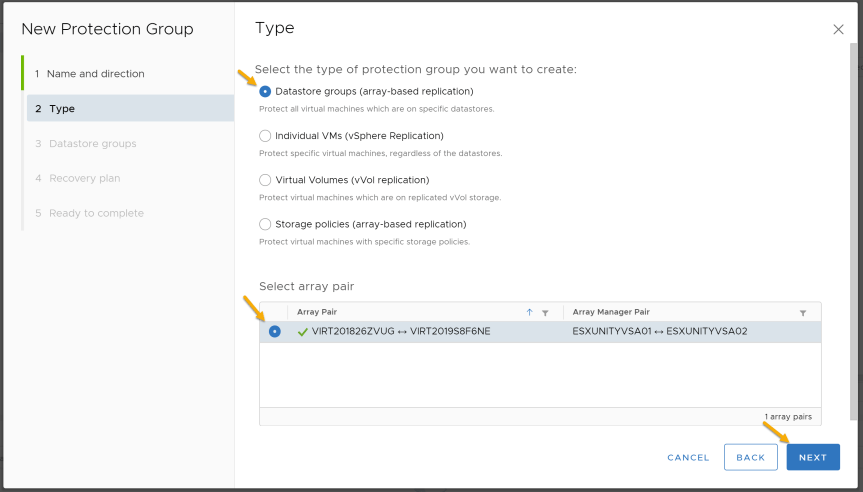Click the Array Manager Pair column header
Screen dimensions: 863x492
coord(611,312)
